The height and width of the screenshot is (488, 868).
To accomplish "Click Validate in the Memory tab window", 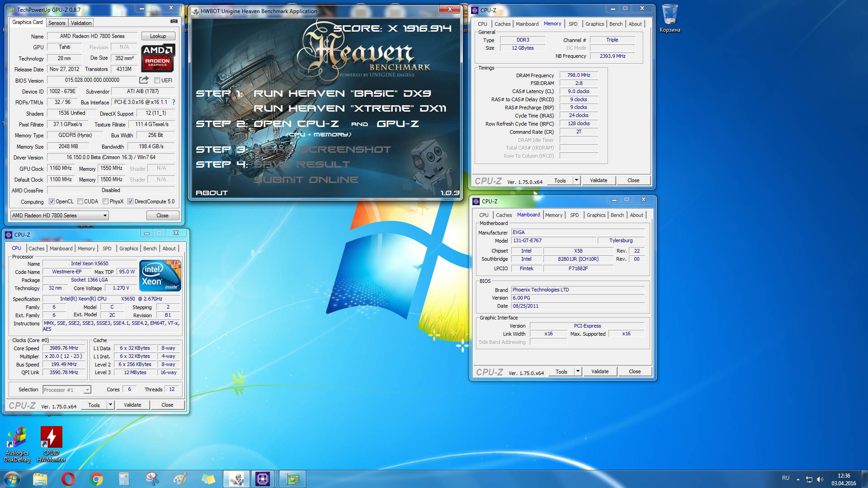I will coord(599,180).
